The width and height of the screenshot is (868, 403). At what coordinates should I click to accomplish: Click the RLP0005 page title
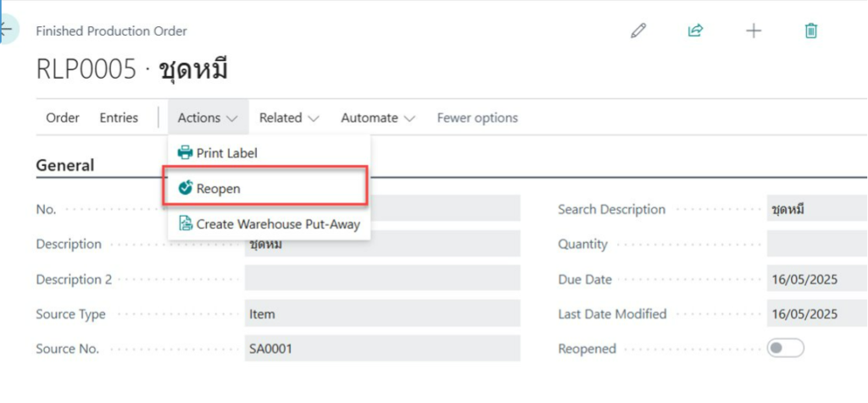[x=131, y=70]
